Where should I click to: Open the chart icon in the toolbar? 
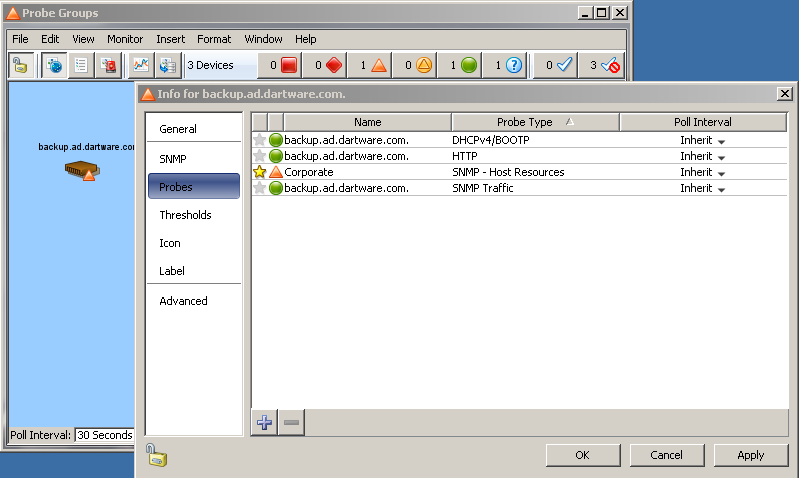pyautogui.click(x=140, y=65)
